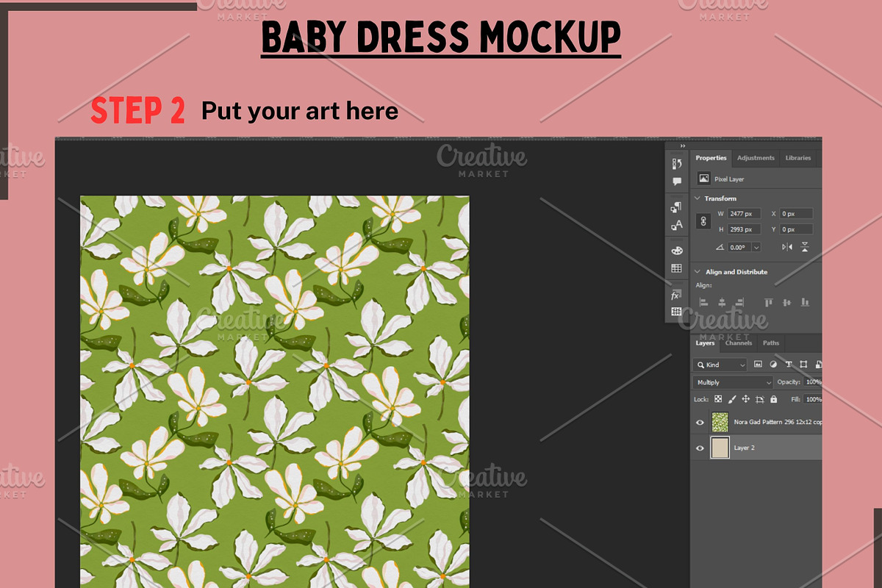
Task: Open the Kind filter dropdown
Action: point(720,365)
